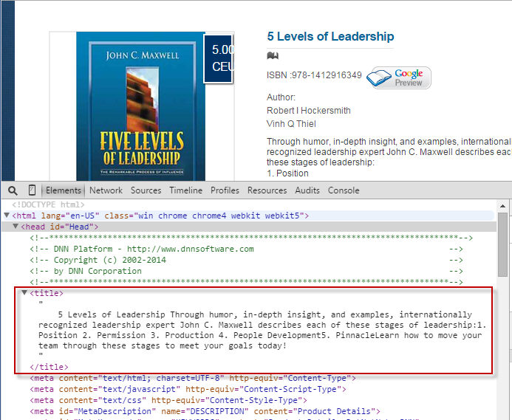Select meta MetaDescription line
Image resolution: width=512 pixels, height=420 pixels.
205,412
